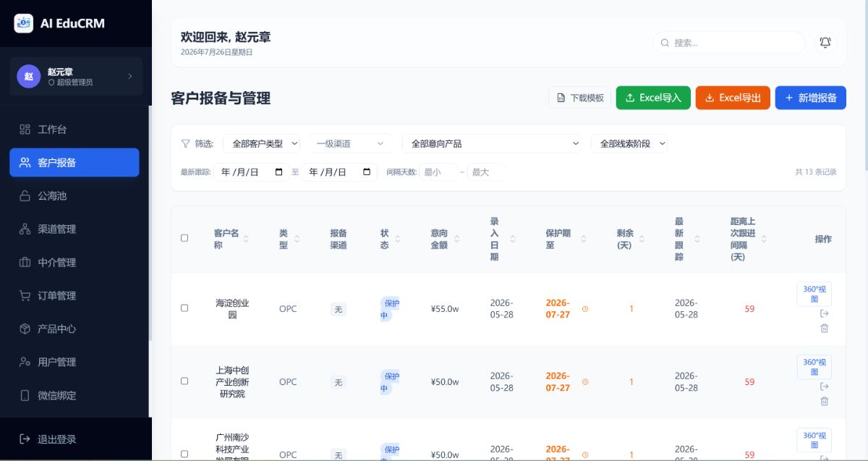
Task: Click the sidebar vertical scrollbar
Action: pos(150,223)
